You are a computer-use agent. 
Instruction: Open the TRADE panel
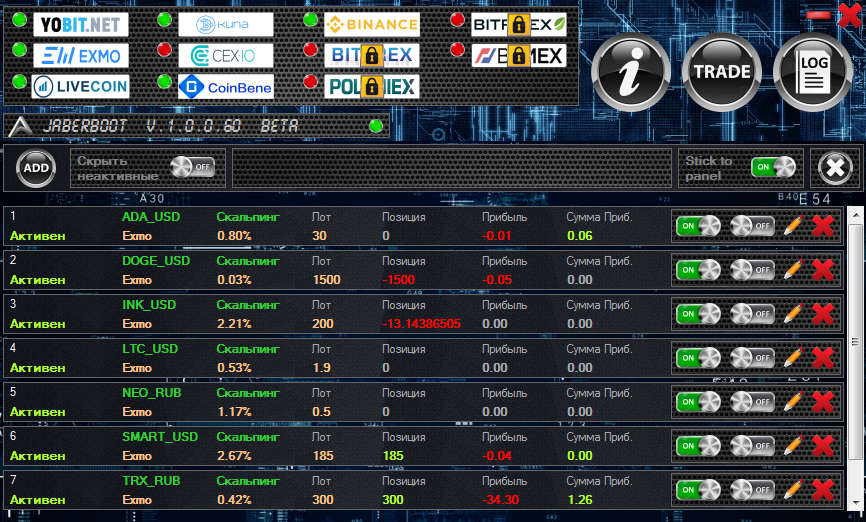tap(722, 72)
